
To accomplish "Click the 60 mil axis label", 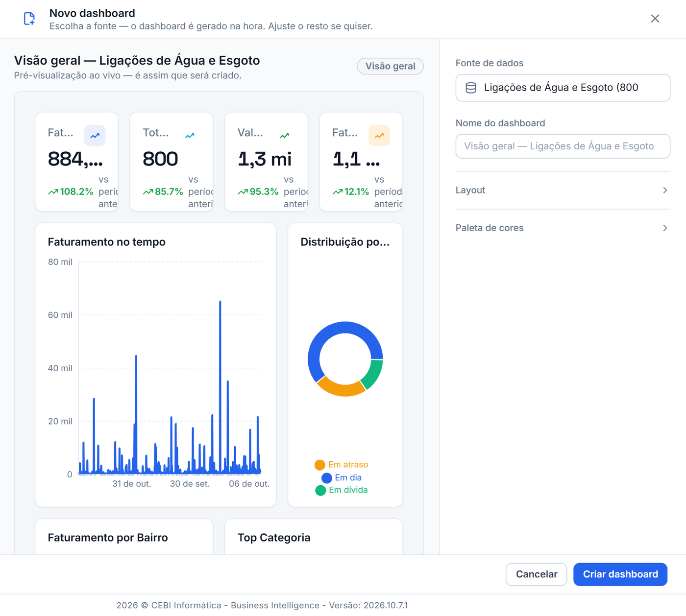I will click(60, 315).
